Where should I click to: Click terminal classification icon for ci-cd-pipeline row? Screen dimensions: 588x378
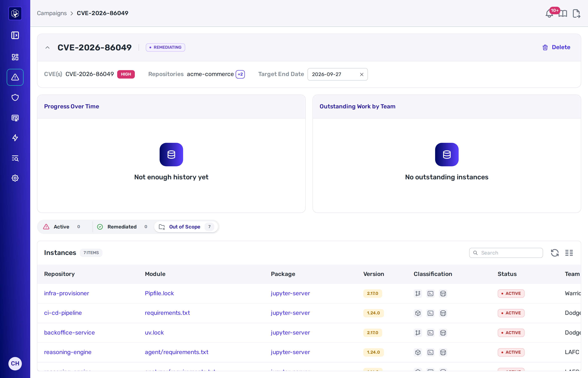pos(430,313)
